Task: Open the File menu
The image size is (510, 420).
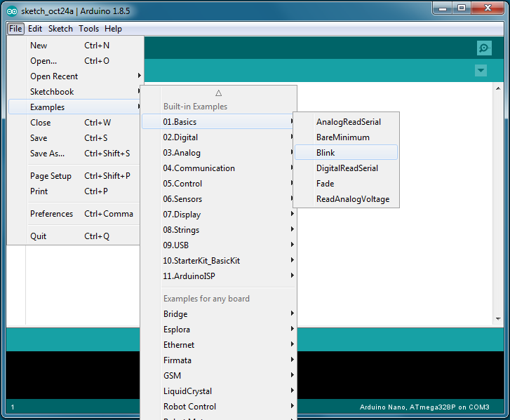Action: click(15, 29)
